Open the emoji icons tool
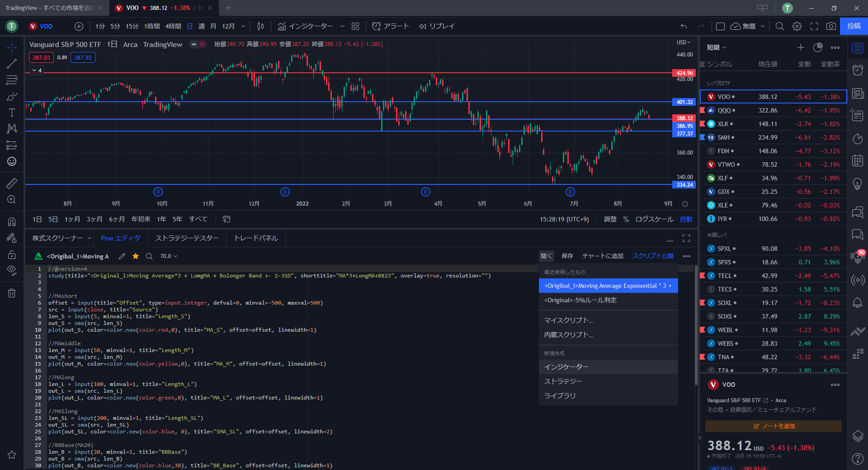Viewport: 868px width, 470px height. point(12,161)
